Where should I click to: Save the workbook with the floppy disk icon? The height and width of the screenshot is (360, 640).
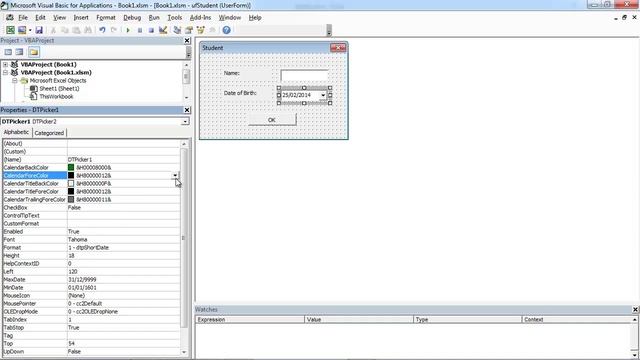(39, 30)
